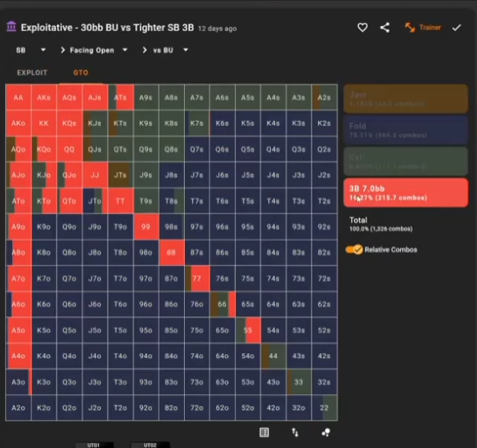Select the 3B 7.0bb action

[406, 193]
